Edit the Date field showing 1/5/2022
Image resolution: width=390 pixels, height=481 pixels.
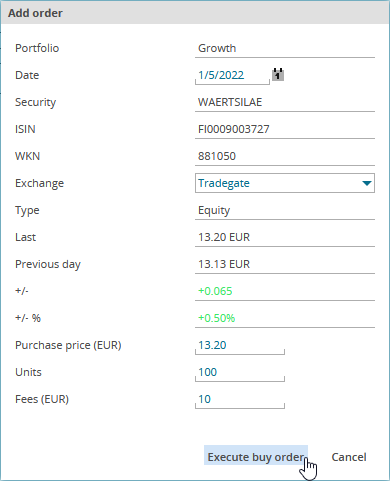[x=232, y=75]
